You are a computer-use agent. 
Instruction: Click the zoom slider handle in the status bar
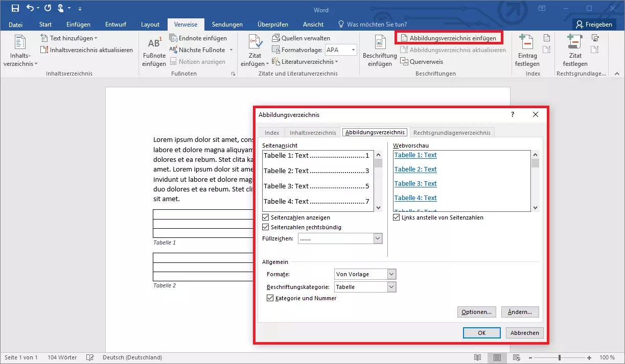click(560, 357)
